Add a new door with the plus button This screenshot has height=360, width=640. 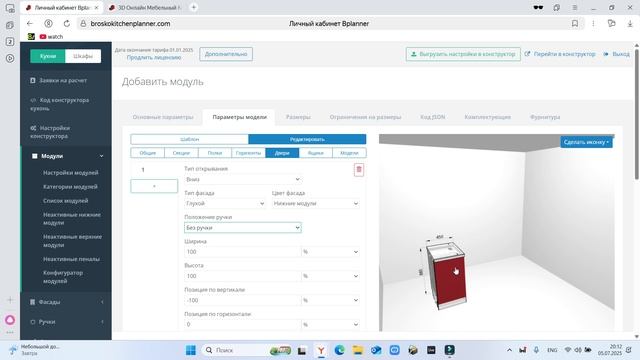(x=154, y=186)
